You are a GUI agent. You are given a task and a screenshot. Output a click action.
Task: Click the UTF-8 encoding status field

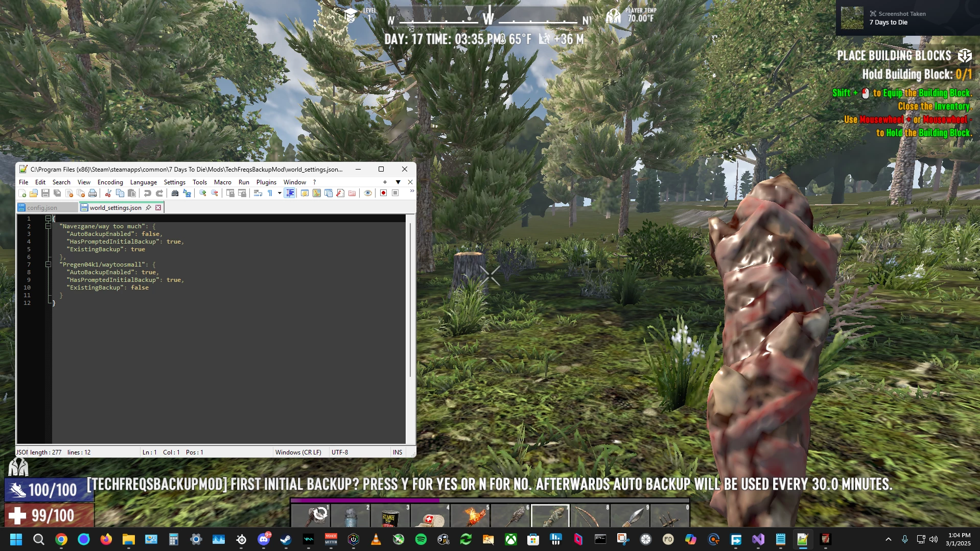point(360,452)
